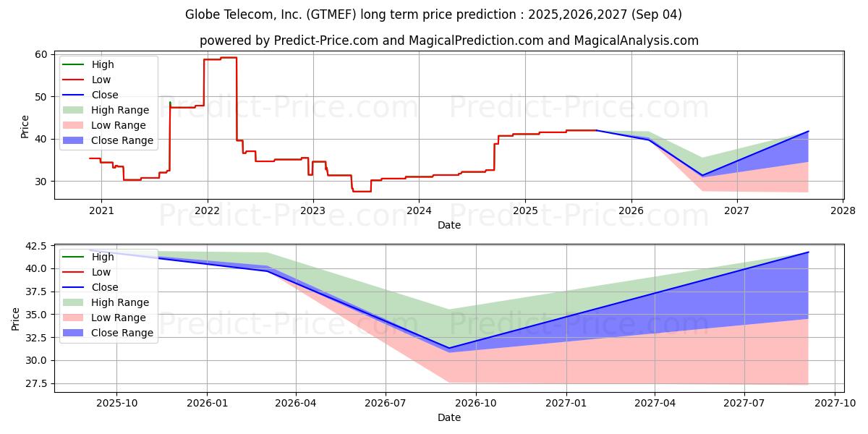Click the Date x-axis label of bottom chart

tap(449, 417)
